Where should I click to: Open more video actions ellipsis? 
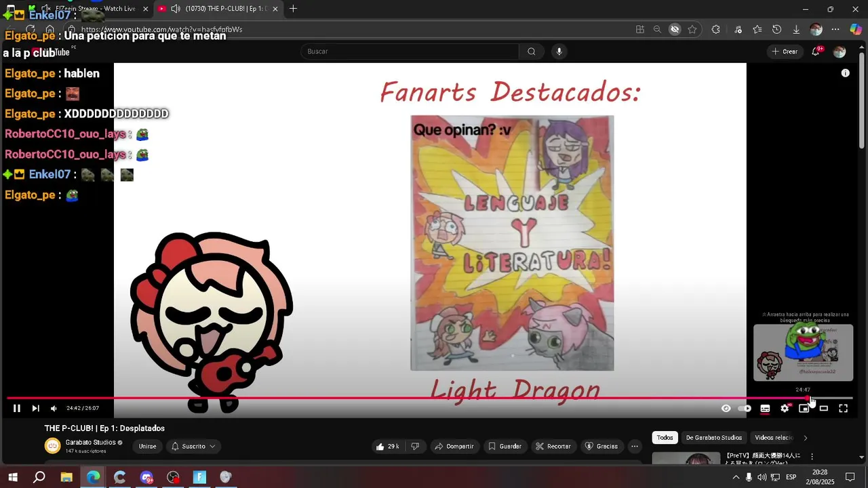[x=634, y=446]
